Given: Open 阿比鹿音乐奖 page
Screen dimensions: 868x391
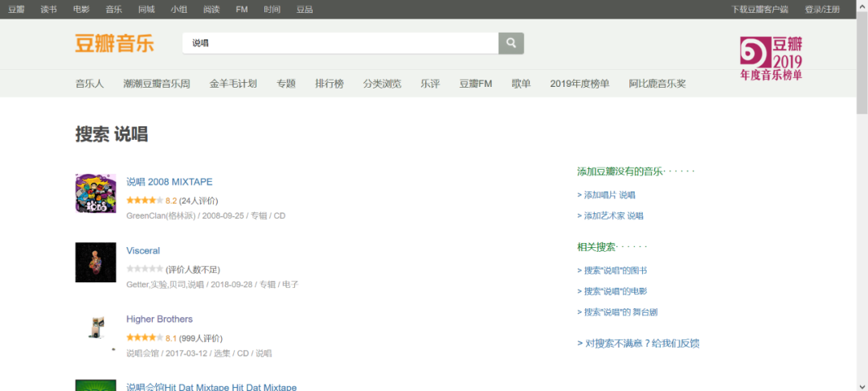Looking at the screenshot, I should point(657,84).
